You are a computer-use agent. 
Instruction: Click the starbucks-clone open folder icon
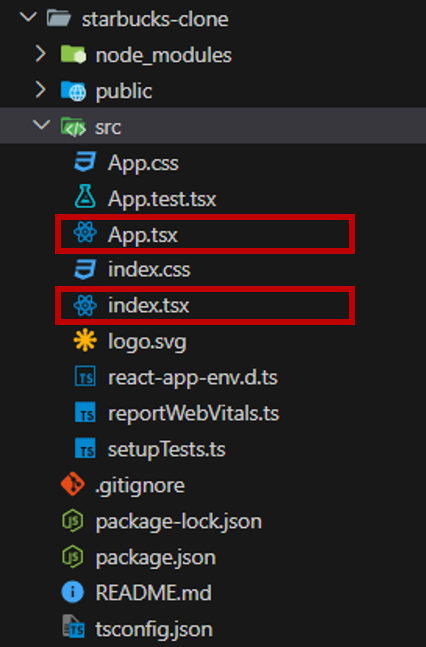[x=58, y=19]
